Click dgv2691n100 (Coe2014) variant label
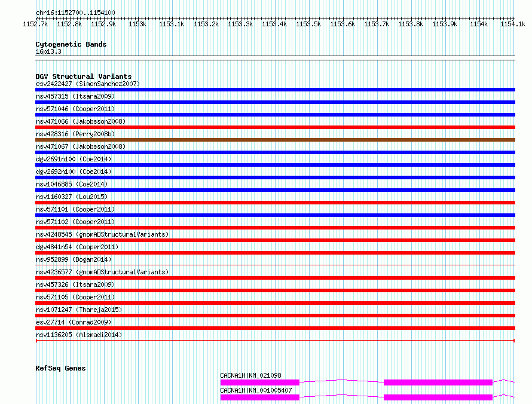 pos(74,159)
